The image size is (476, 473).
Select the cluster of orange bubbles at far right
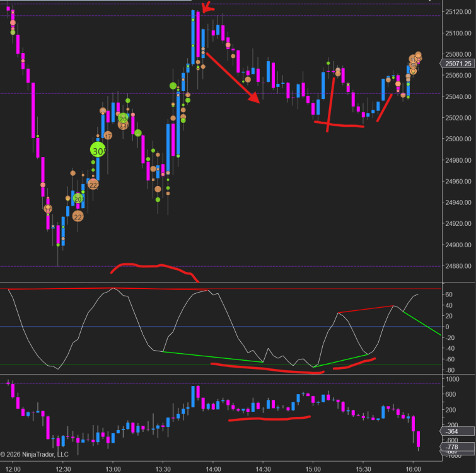point(415,61)
